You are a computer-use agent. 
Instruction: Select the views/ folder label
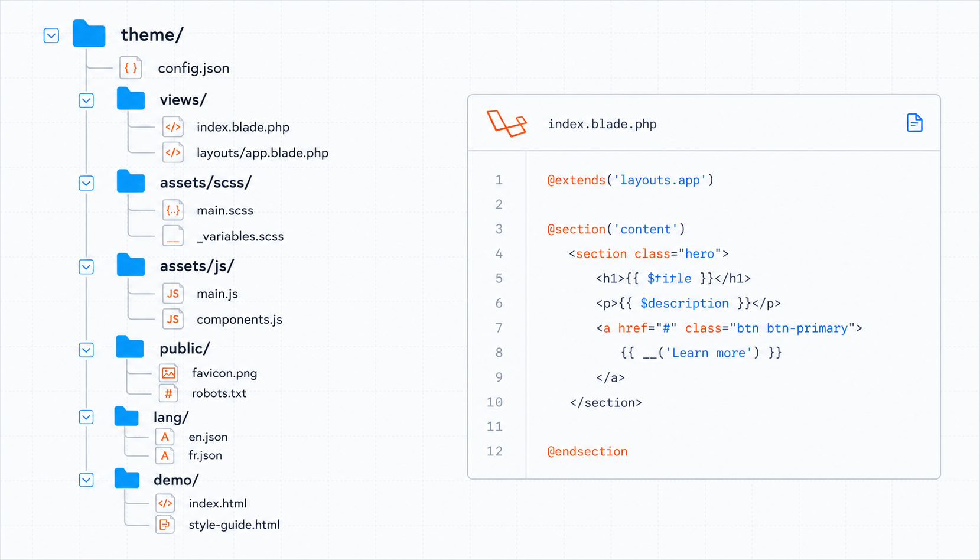coord(183,100)
